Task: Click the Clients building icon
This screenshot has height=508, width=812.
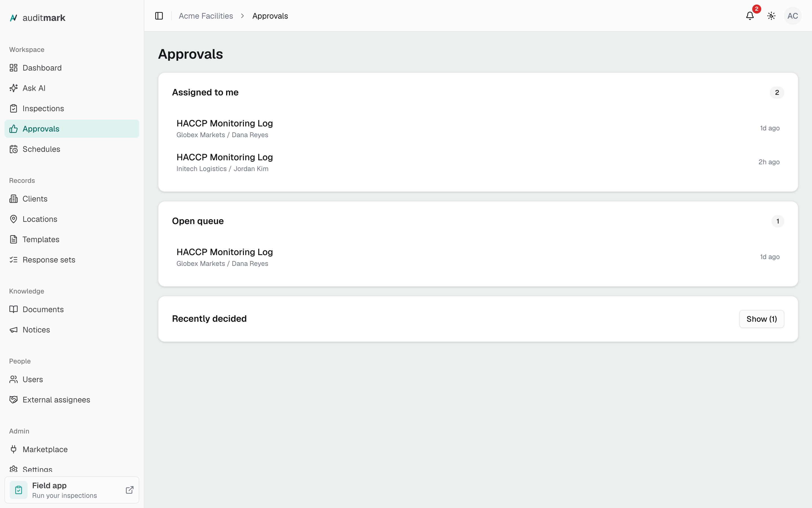Action: click(14, 199)
